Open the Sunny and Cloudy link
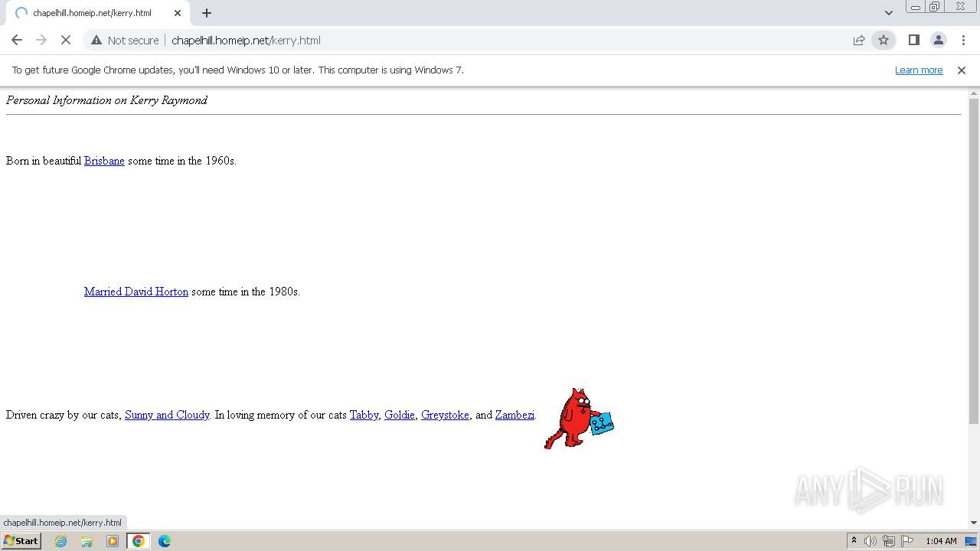 (167, 415)
